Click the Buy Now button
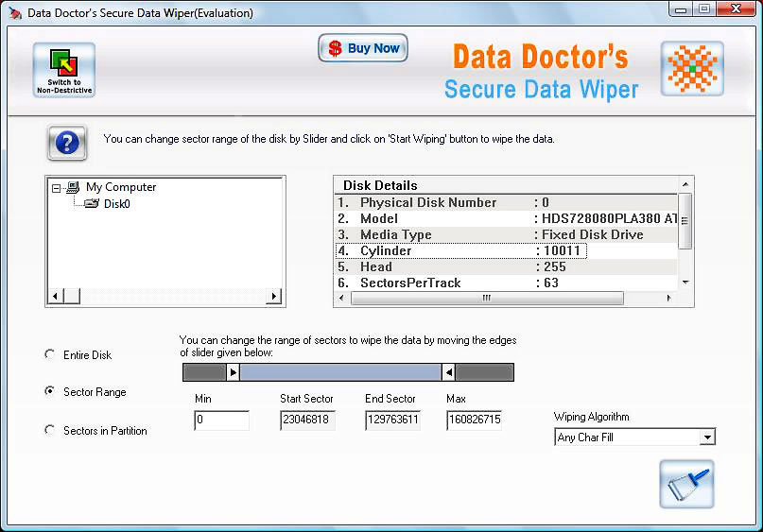The height and width of the screenshot is (532, 763). [x=363, y=48]
